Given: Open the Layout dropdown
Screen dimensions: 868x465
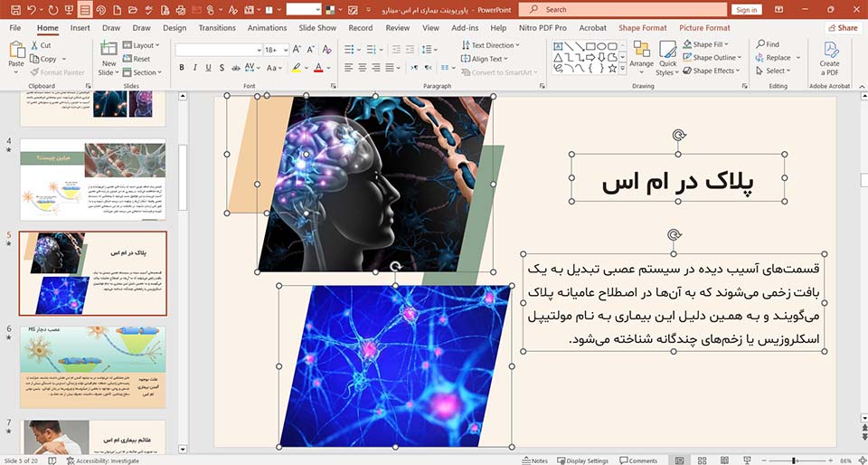Looking at the screenshot, I should 141,45.
